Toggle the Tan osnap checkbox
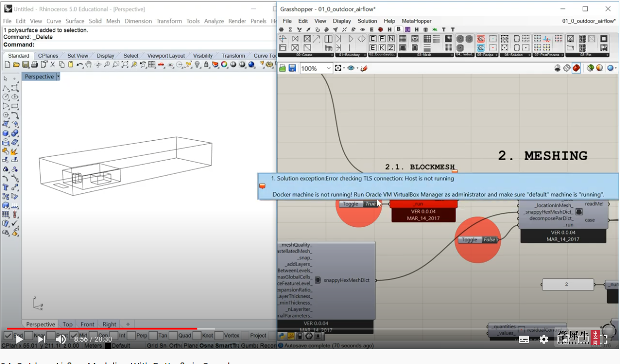The height and width of the screenshot is (364, 620). [x=152, y=336]
